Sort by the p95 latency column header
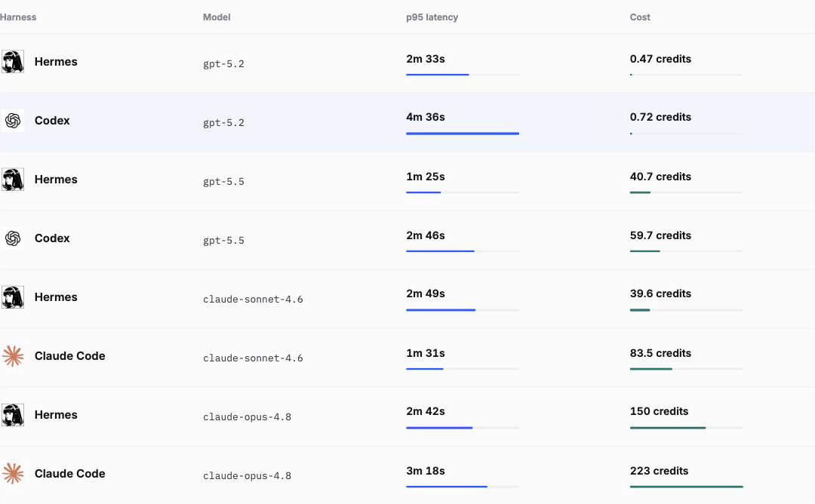This screenshot has height=504, width=815. coord(432,17)
